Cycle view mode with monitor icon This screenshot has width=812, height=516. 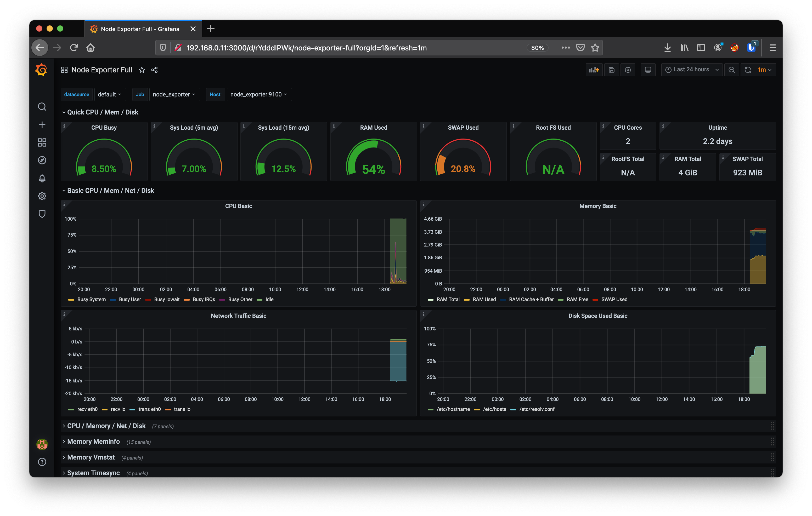pyautogui.click(x=648, y=70)
